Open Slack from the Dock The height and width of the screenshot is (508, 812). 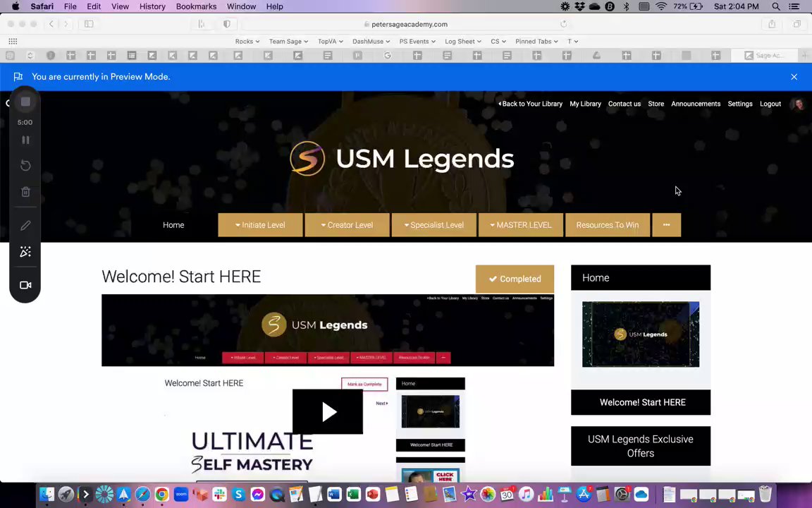pos(220,494)
